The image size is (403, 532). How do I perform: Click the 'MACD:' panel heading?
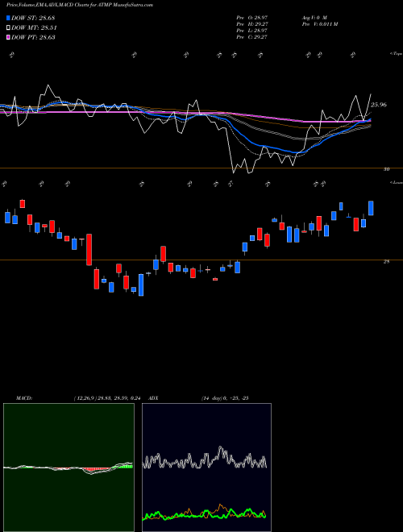click(24, 398)
